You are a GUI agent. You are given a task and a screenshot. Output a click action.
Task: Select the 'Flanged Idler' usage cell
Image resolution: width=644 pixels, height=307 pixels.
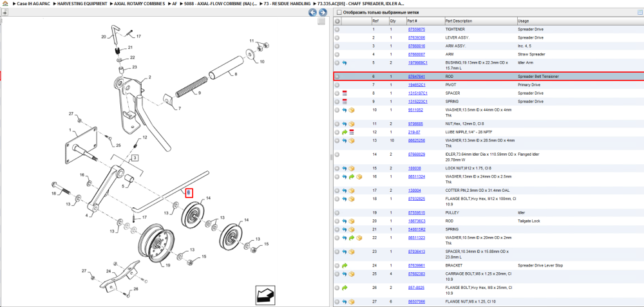[x=529, y=154]
